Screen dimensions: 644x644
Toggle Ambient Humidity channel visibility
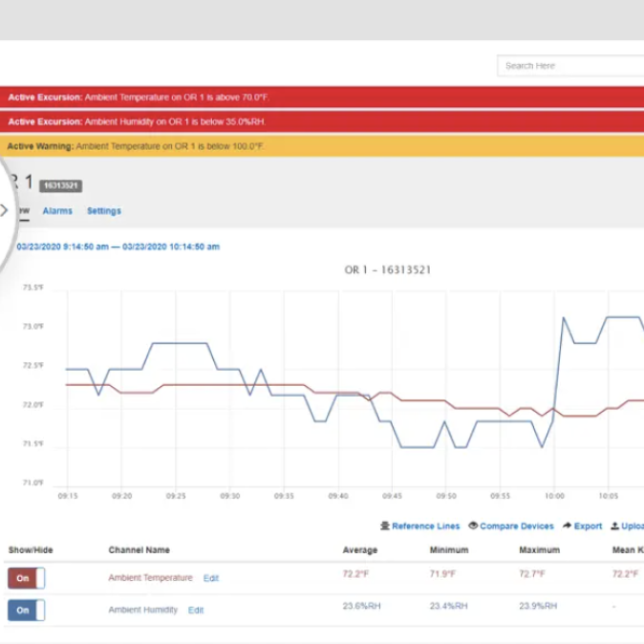click(26, 610)
